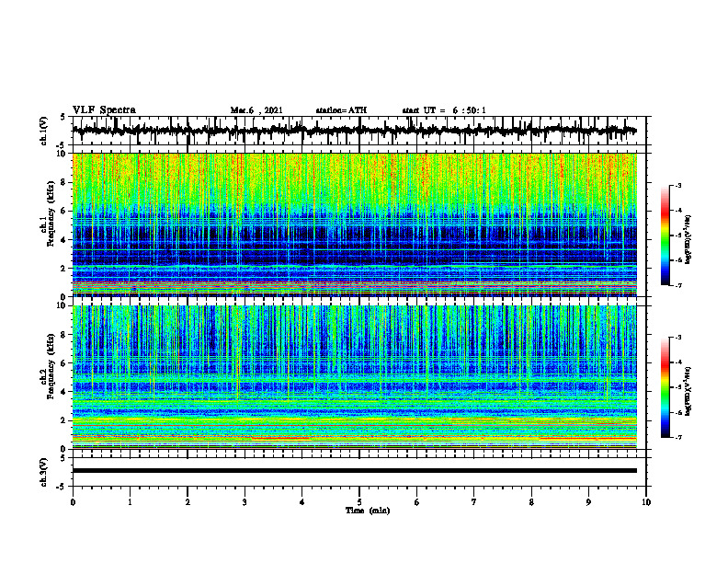Click the "2" kHz tick of ch.1 spectrogram
Image resolution: width=728 pixels, height=563 pixels.
tap(65, 268)
